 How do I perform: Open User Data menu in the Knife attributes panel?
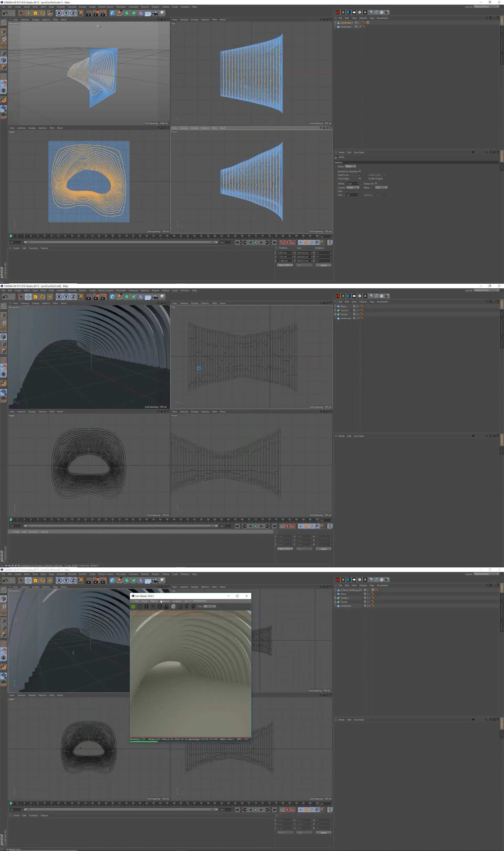click(359, 152)
